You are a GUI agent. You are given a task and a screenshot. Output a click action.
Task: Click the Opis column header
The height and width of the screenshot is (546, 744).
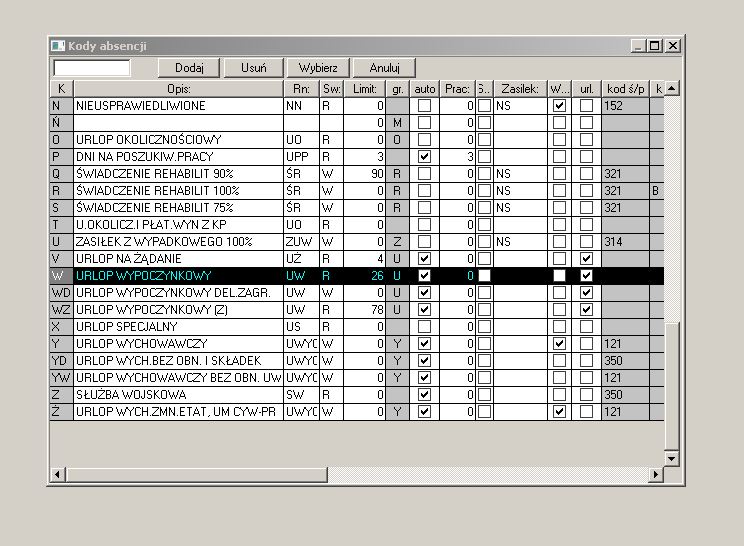179,88
